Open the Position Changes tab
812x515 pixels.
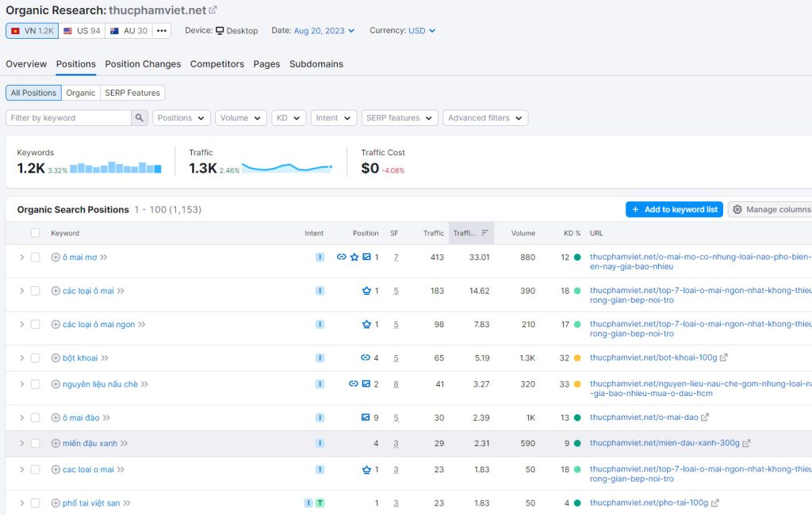143,64
